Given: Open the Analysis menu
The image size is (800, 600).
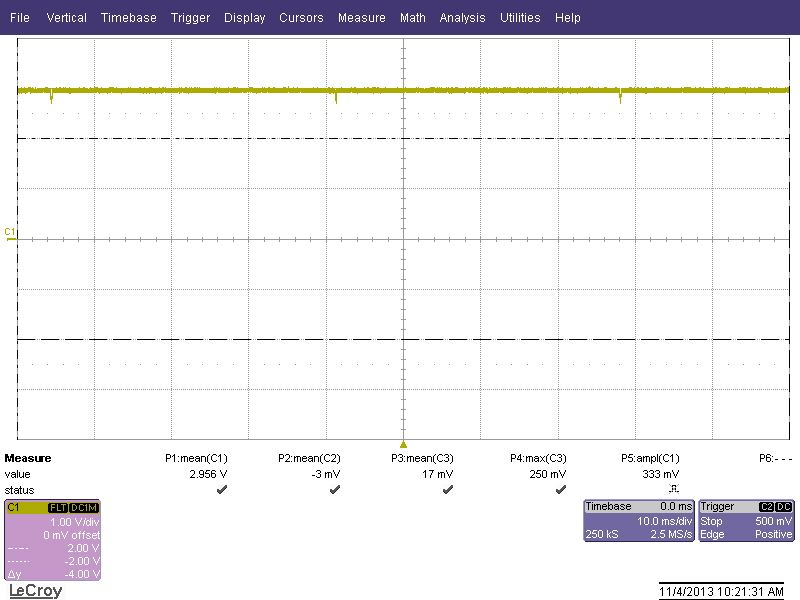Looking at the screenshot, I should (462, 17).
